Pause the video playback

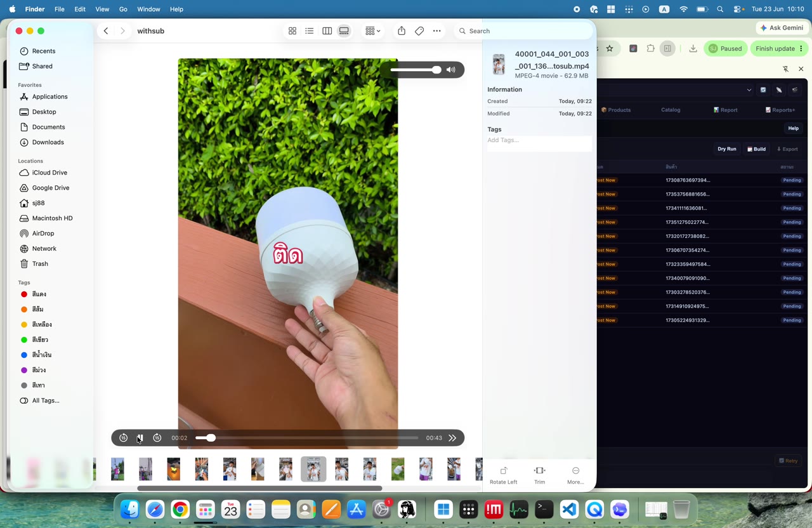point(140,438)
